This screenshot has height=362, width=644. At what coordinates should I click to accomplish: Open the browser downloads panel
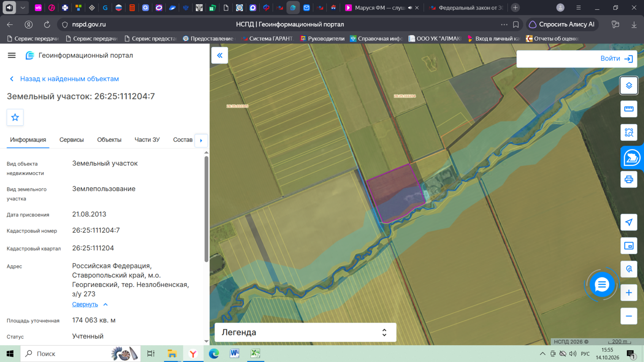634,24
